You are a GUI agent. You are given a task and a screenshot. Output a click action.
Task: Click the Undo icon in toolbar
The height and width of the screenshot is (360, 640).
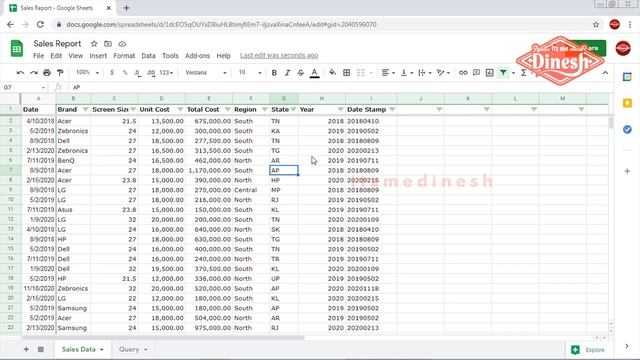20,73
